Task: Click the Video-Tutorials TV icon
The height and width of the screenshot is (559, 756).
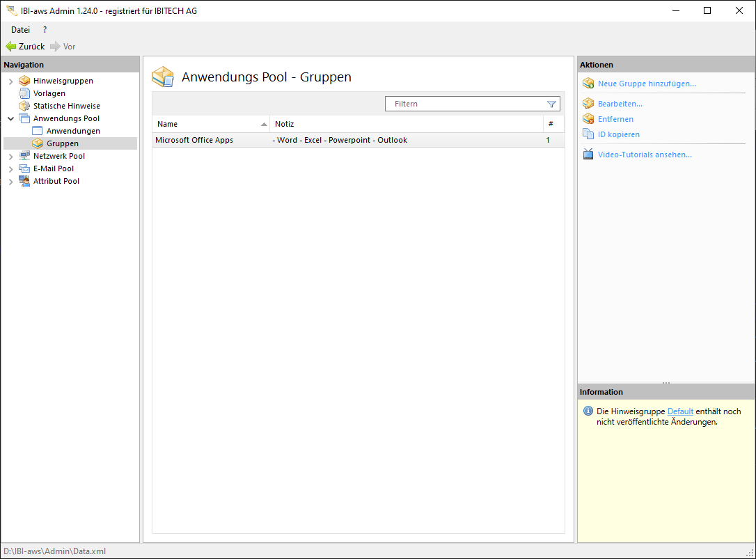Action: tap(588, 155)
